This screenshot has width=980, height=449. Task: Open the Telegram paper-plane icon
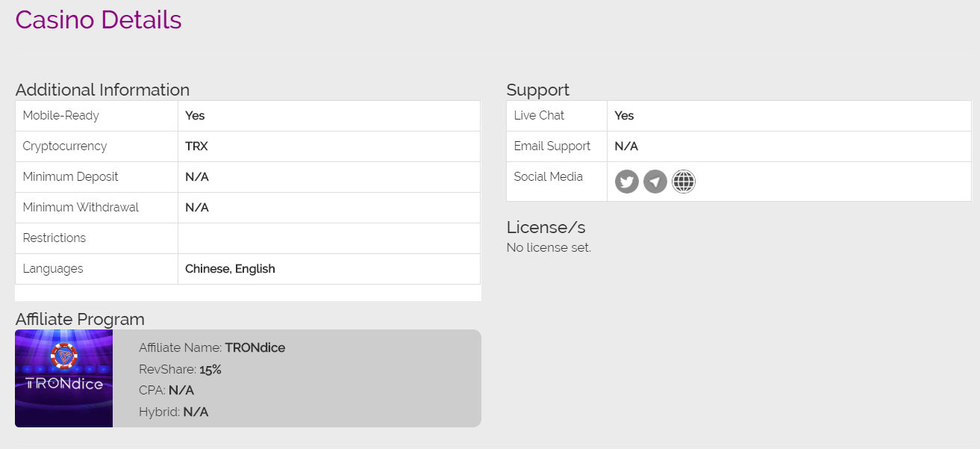655,182
